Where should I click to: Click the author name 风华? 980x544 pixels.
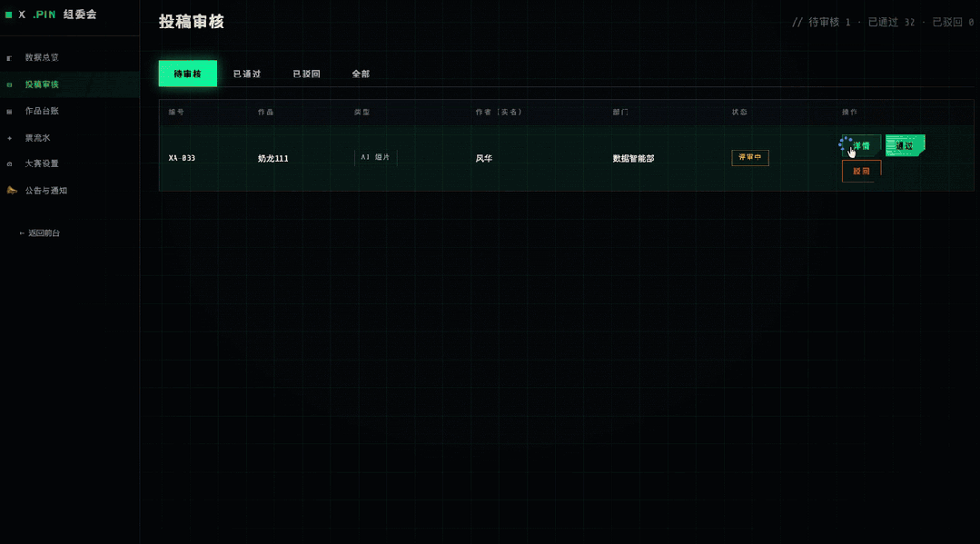pos(484,159)
